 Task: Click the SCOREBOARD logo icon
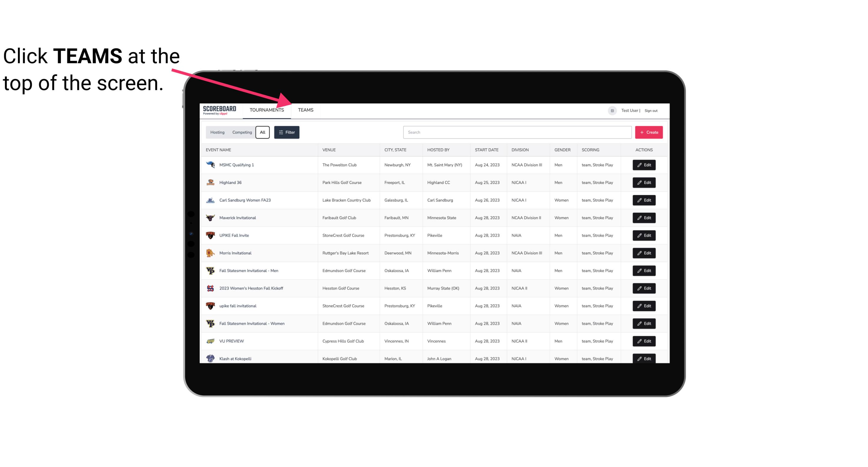[x=219, y=110]
